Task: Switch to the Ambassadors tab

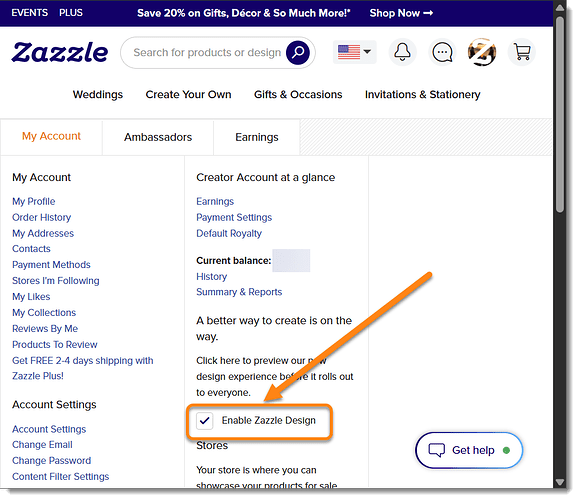Action: point(158,137)
